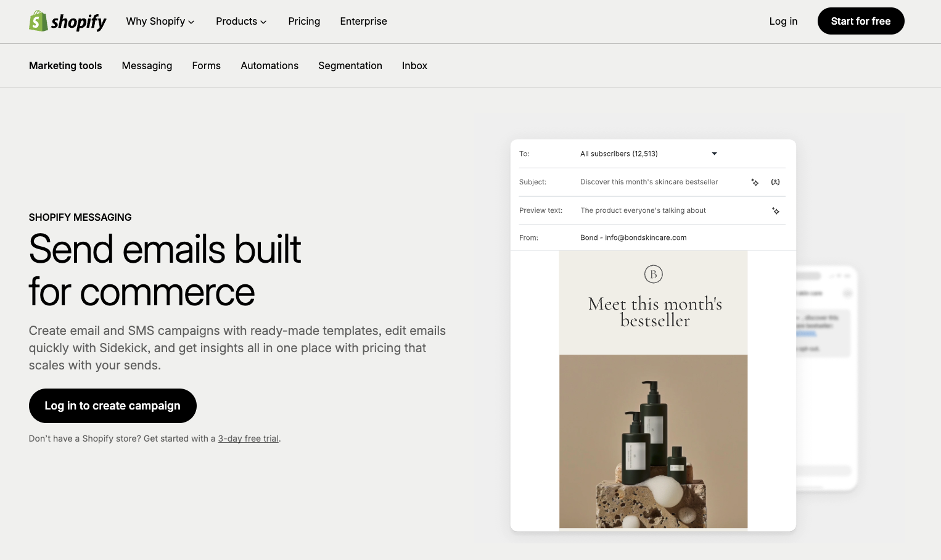Click the SHOPIFY MESSAGING label

click(x=80, y=217)
